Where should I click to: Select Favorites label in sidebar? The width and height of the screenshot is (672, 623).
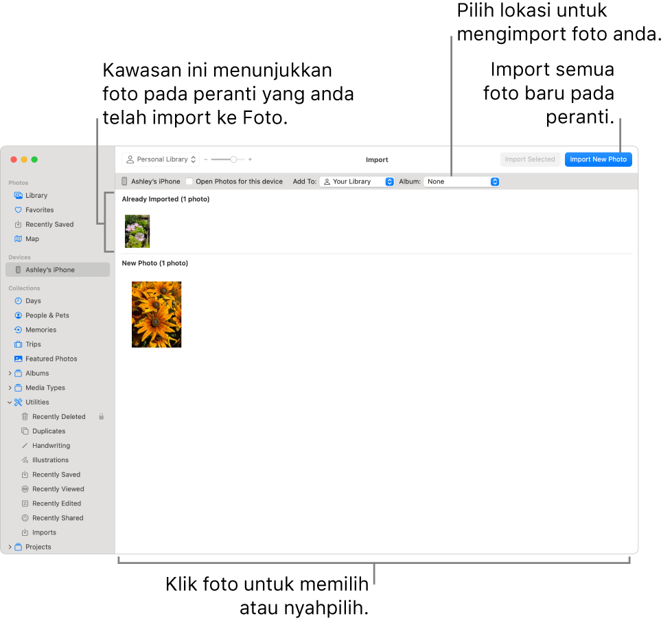tap(40, 210)
